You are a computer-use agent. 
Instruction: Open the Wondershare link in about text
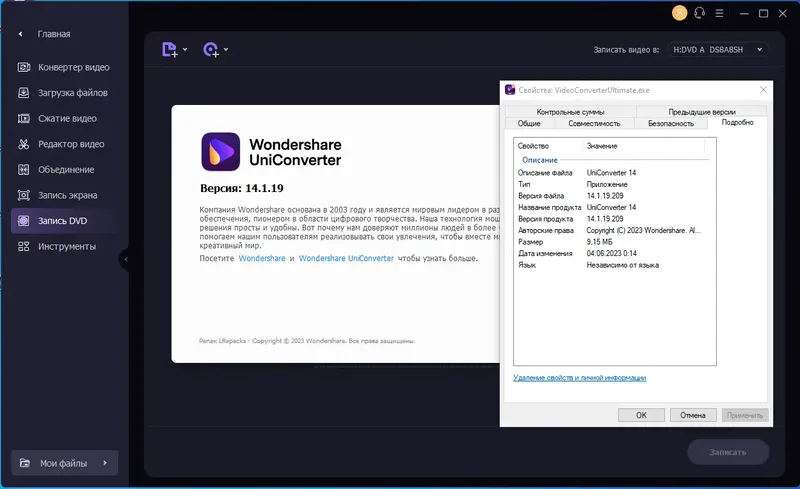262,258
